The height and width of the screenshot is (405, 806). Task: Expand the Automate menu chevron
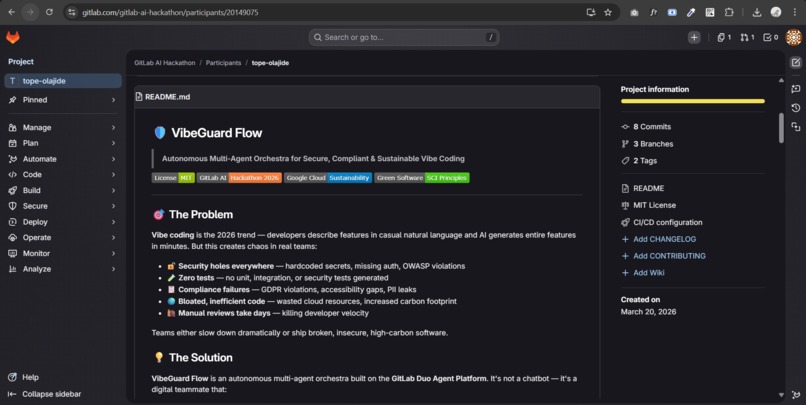114,159
